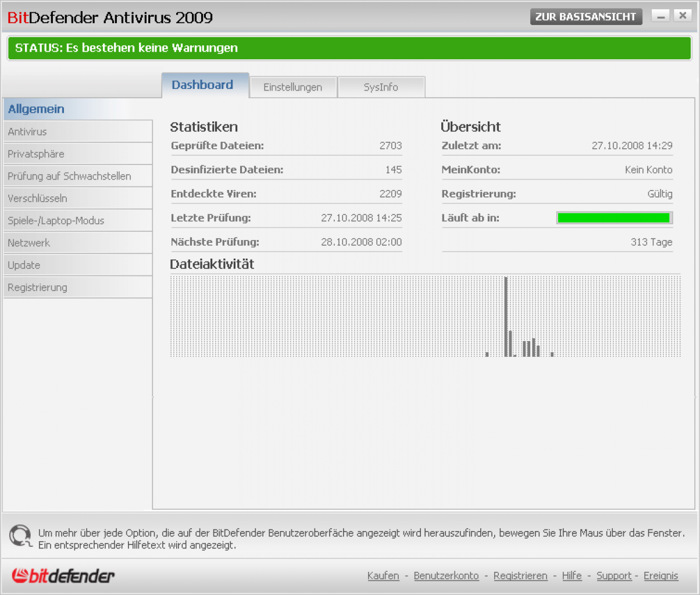Screen dimensions: 700x595
Task: Select Netzwerk in the sidebar
Action: point(77,243)
